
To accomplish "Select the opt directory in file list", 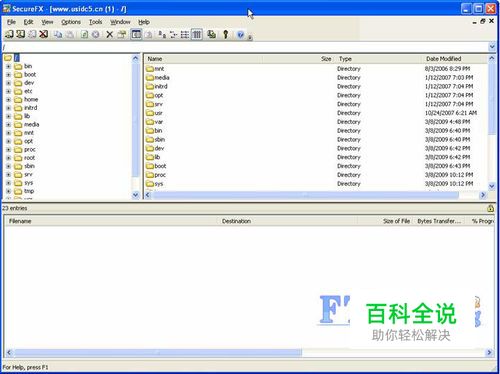I will coord(159,95).
